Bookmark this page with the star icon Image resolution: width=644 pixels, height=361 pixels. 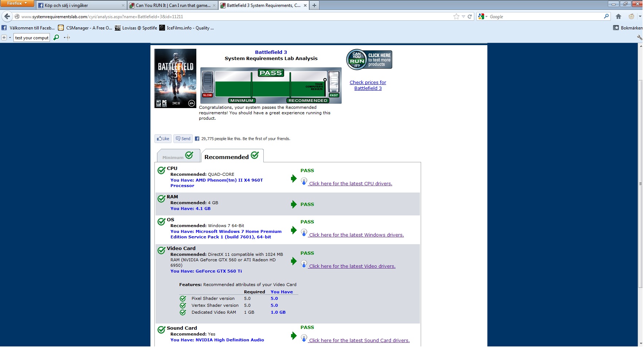456,16
